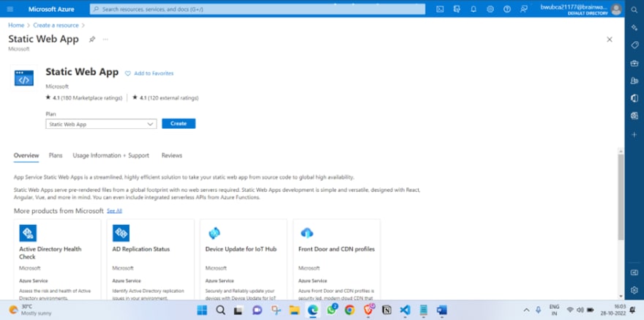Switch to the Plans tab
Screen dimensions: 644x320
pyautogui.click(x=56, y=155)
